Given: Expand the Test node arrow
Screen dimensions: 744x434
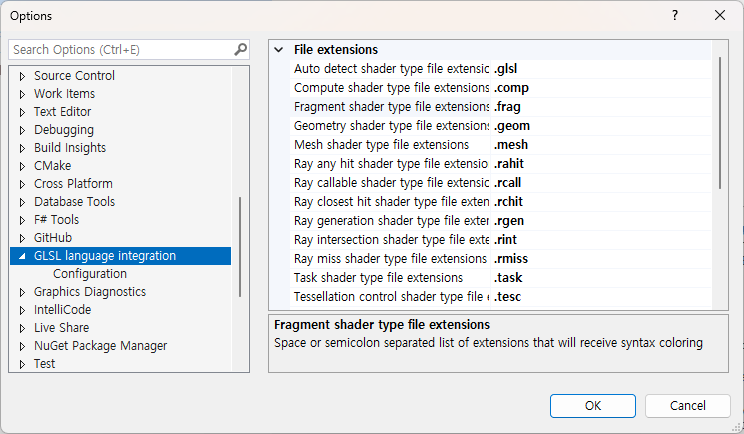Looking at the screenshot, I should point(22,364).
